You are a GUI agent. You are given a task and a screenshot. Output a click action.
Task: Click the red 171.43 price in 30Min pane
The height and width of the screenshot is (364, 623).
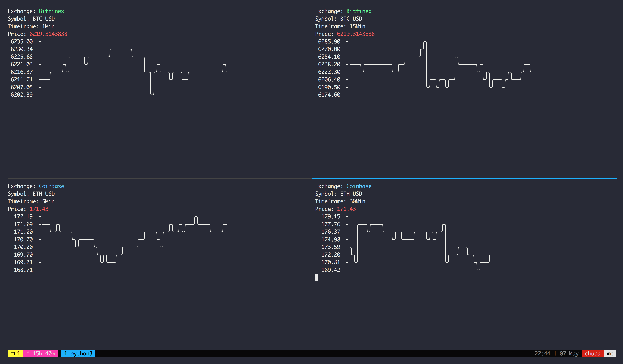tap(346, 209)
